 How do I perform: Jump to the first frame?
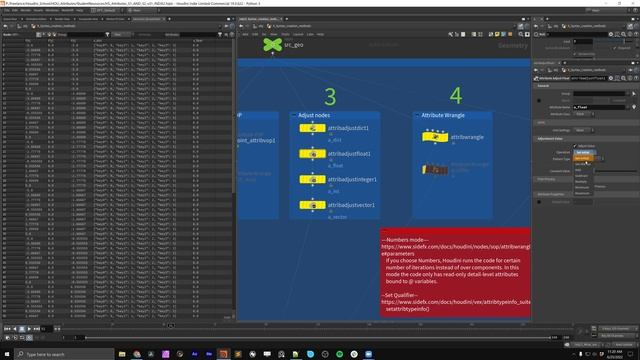pyautogui.click(x=7, y=329)
